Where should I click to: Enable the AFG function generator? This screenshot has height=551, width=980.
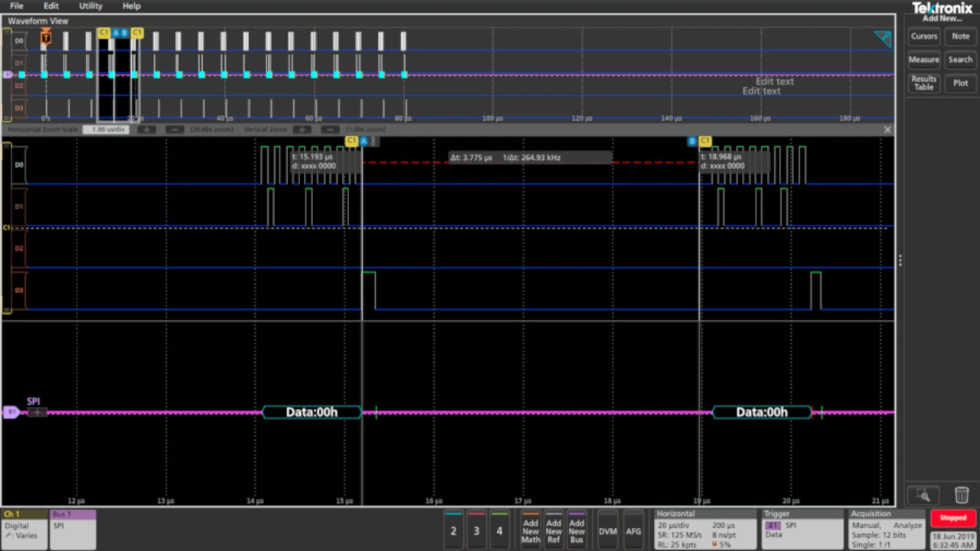pos(633,530)
